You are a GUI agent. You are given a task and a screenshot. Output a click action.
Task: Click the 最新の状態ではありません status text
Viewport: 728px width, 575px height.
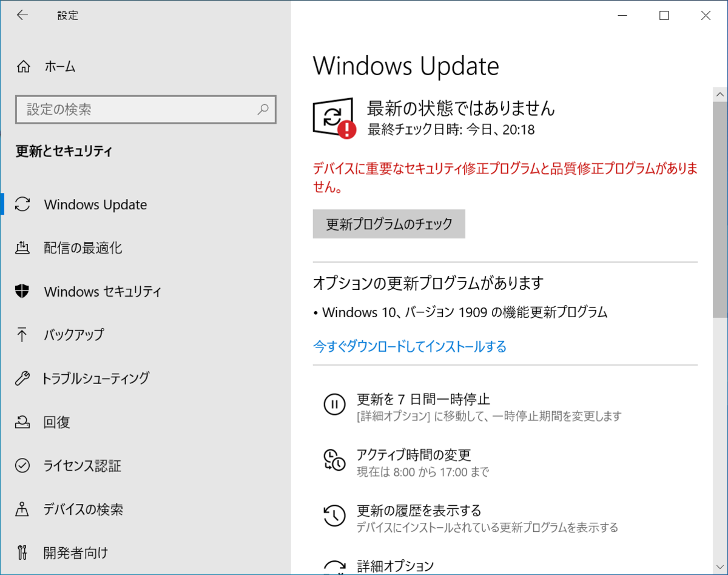point(461,109)
